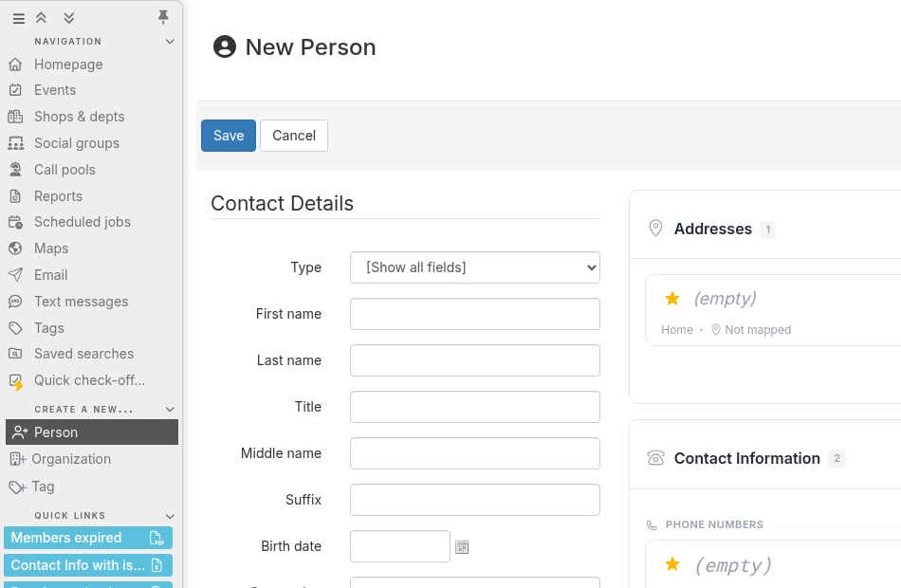The height and width of the screenshot is (588, 901).
Task: Open the Members expired quick link
Action: pos(88,538)
